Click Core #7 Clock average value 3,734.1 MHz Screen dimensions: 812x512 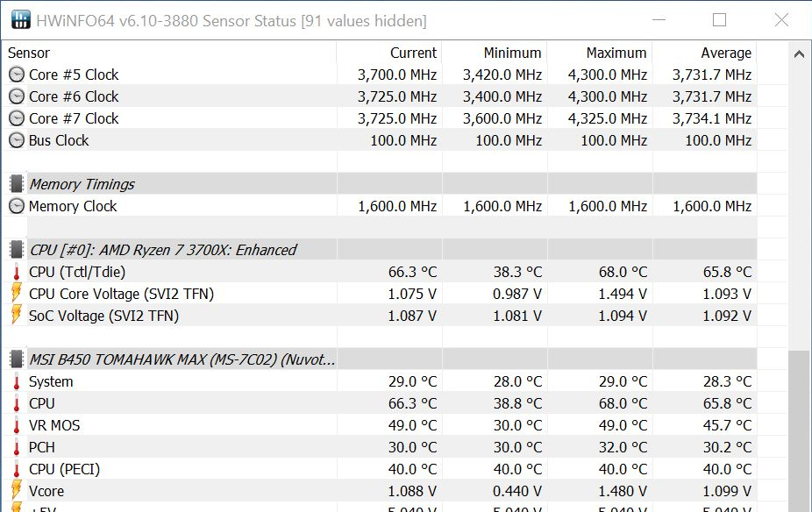712,118
